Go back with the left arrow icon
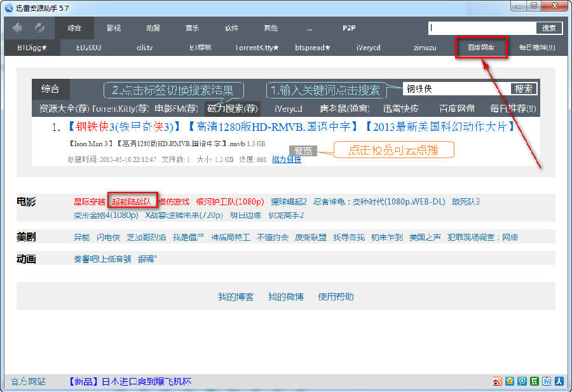Screen dimensions: 572x392 pos(17,28)
